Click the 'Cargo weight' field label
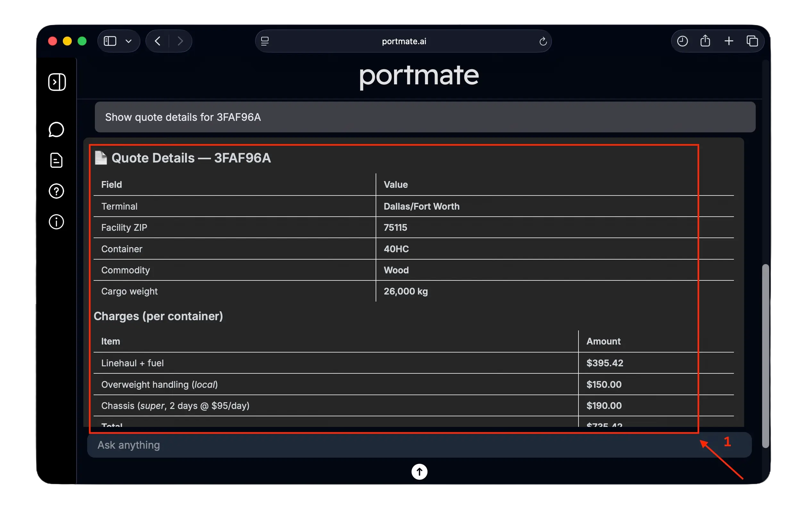 tap(129, 291)
